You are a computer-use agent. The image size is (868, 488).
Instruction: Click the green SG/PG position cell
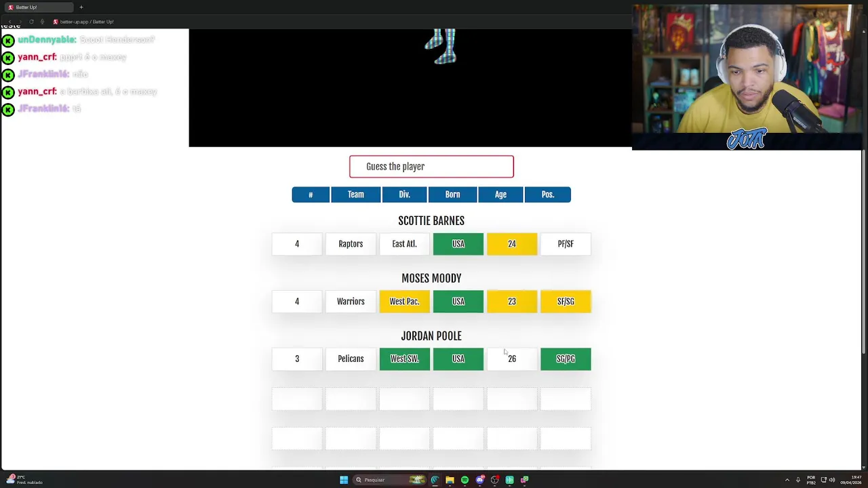coord(566,359)
